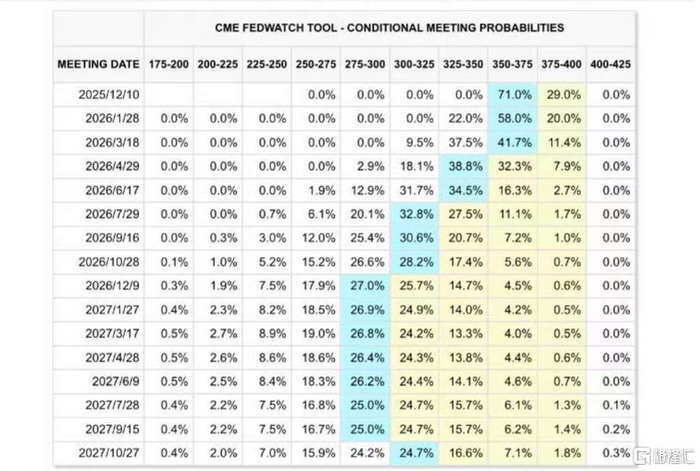Viewport: 700px width, 471px height.
Task: Select the 27.0% cell for 2026/12/9
Action: (x=366, y=285)
